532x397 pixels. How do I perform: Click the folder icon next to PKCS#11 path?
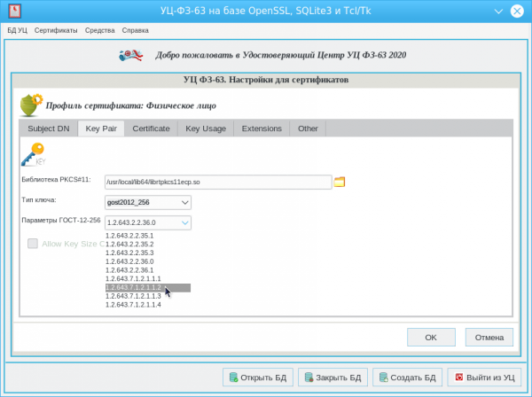pyautogui.click(x=339, y=182)
